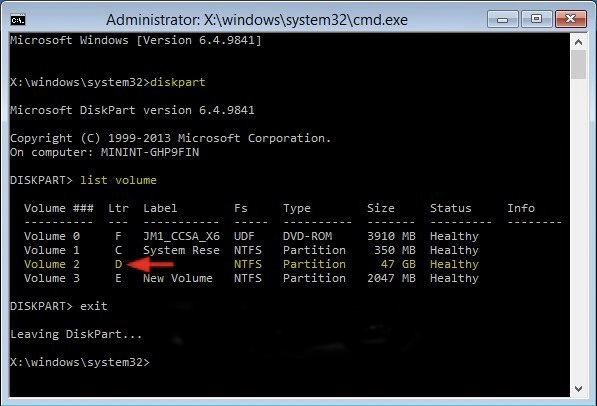This screenshot has height=406, width=597.
Task: Click drive letter 'C' of Volume 1
Action: pyautogui.click(x=118, y=250)
